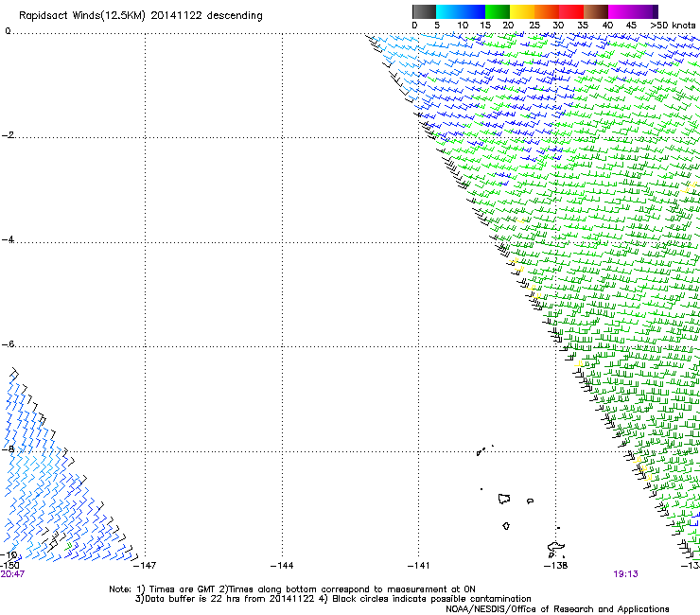700x615 pixels.
Task: Click the purple 45-50 knots legend color
Action: click(x=645, y=11)
